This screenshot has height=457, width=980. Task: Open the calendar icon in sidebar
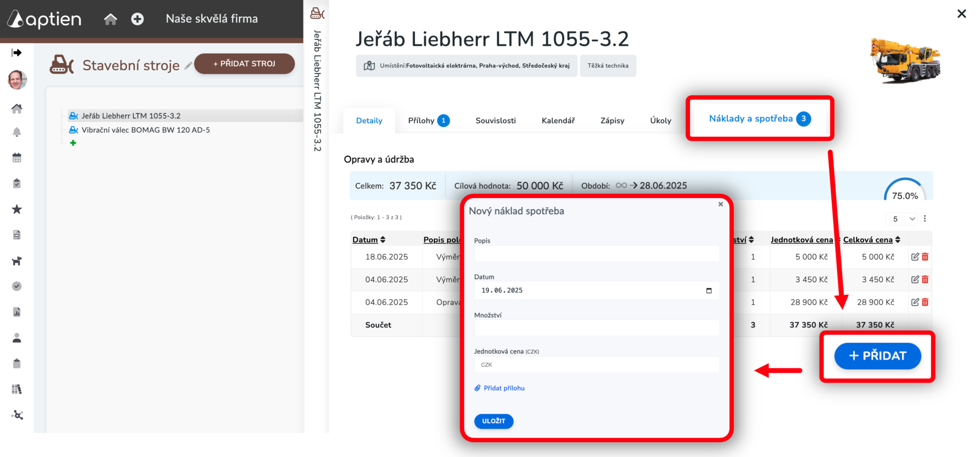pos(17,158)
